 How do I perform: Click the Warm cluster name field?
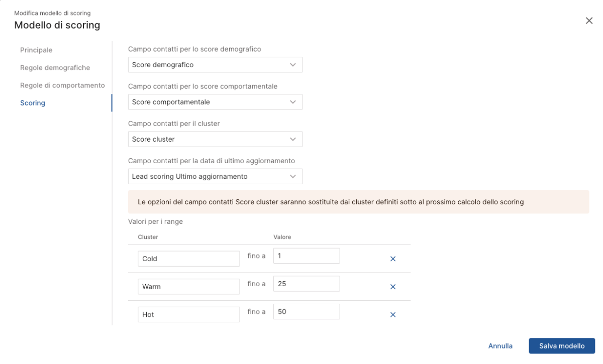[188, 287]
